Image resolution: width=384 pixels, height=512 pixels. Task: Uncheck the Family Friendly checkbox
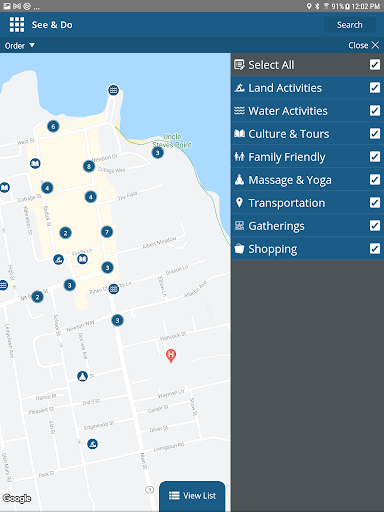pos(375,157)
